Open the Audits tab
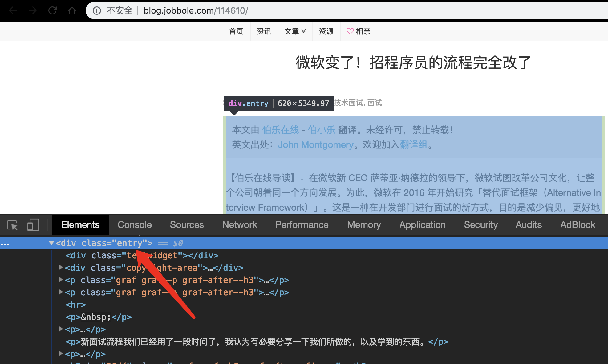 point(529,225)
